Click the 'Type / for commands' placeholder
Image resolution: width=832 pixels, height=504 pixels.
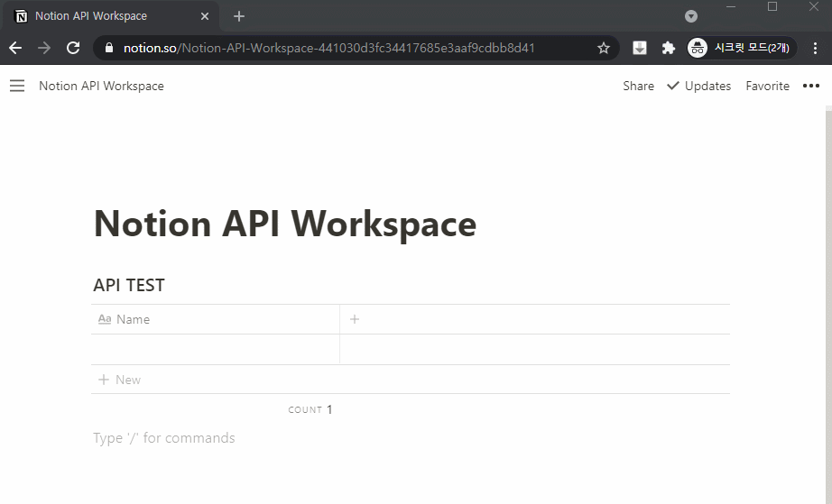pos(164,438)
